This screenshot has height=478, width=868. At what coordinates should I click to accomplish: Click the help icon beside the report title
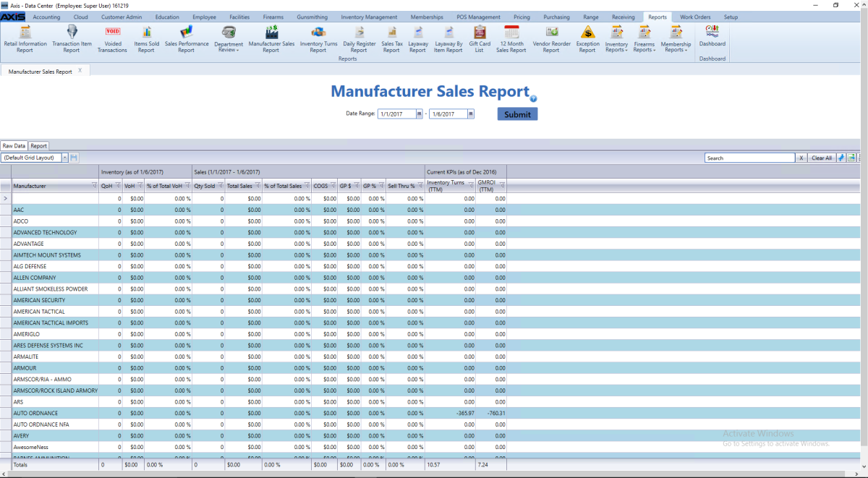click(533, 99)
